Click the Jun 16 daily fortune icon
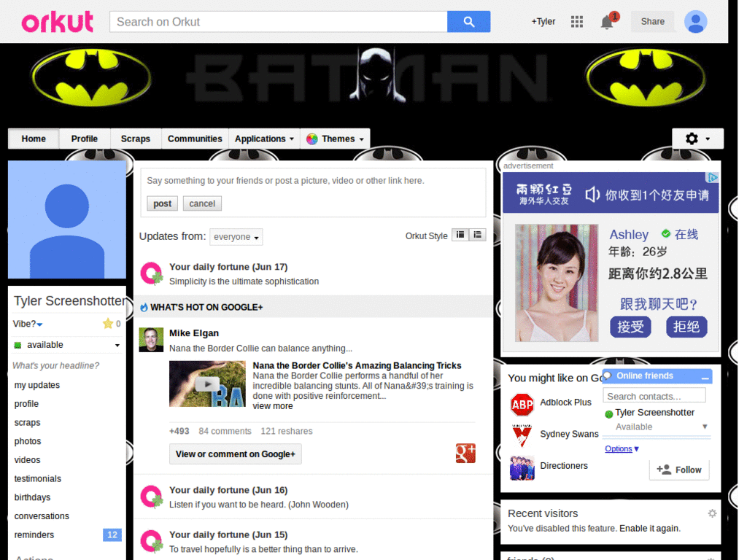The height and width of the screenshot is (560, 747). (x=152, y=497)
